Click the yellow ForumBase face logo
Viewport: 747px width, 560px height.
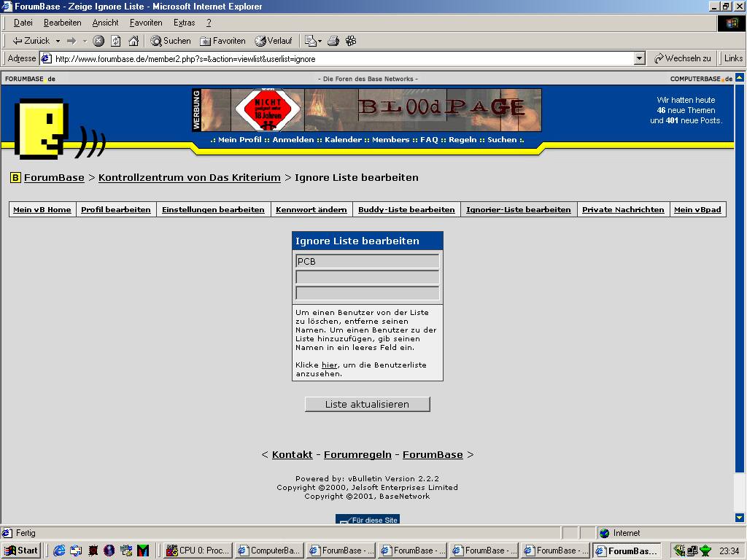click(41, 128)
